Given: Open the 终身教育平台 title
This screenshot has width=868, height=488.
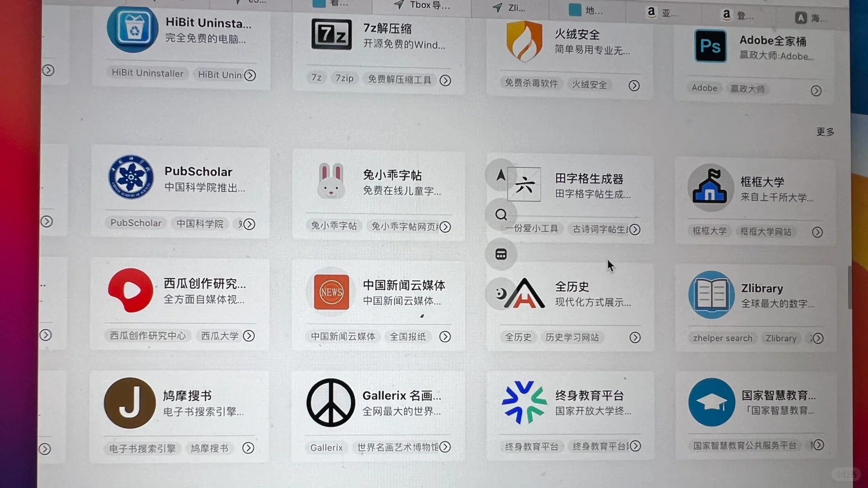Looking at the screenshot, I should click(590, 396).
